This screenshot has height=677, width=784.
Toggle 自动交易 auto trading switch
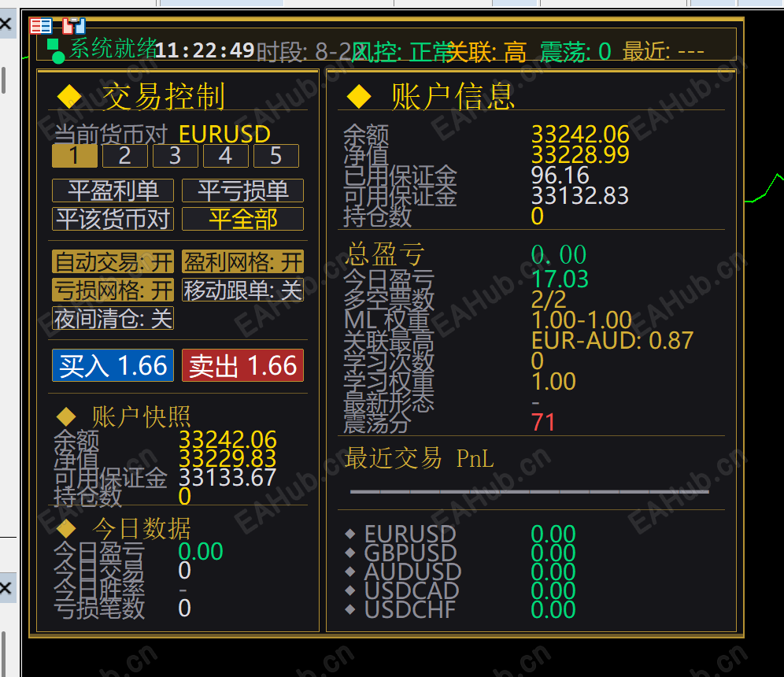(x=113, y=261)
